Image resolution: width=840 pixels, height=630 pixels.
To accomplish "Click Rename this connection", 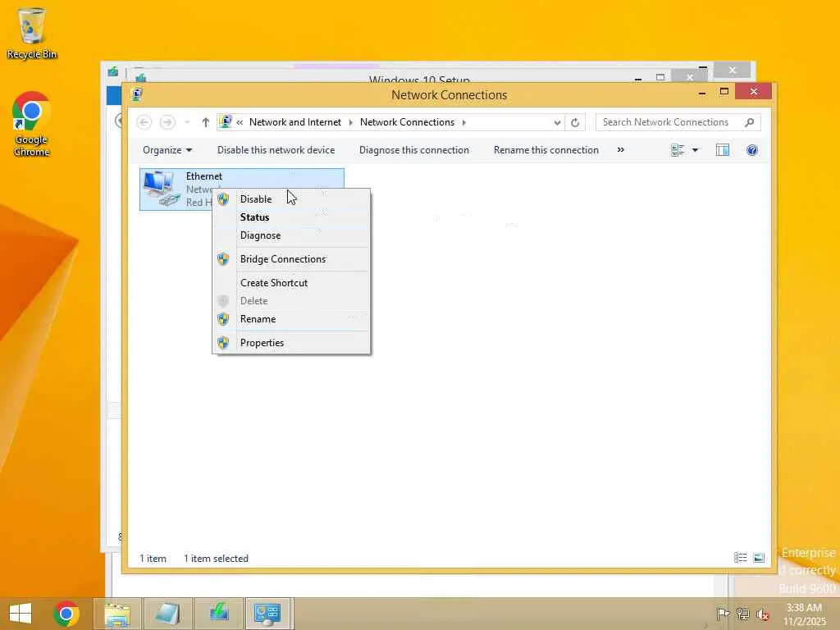I will [x=546, y=151].
